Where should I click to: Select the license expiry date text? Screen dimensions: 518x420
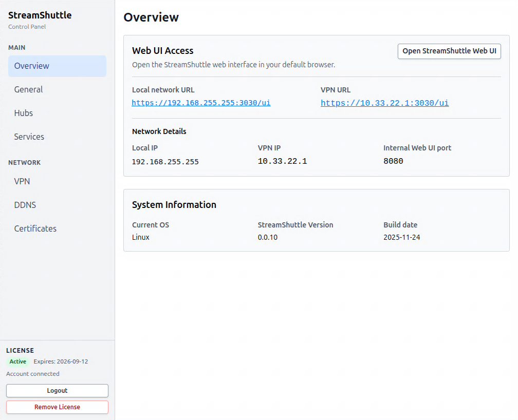coord(61,361)
